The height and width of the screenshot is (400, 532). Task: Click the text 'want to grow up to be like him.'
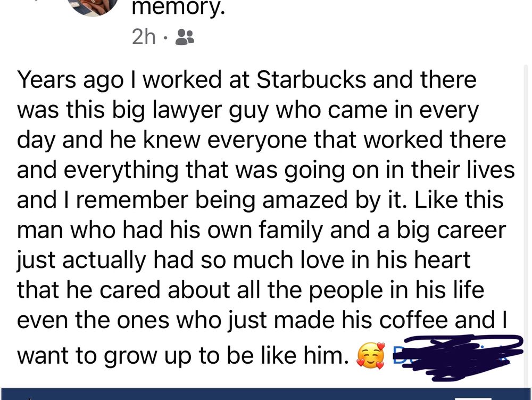coord(183,356)
